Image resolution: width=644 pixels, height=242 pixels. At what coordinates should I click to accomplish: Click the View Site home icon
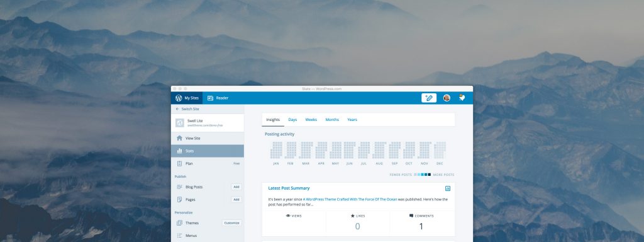(x=179, y=138)
